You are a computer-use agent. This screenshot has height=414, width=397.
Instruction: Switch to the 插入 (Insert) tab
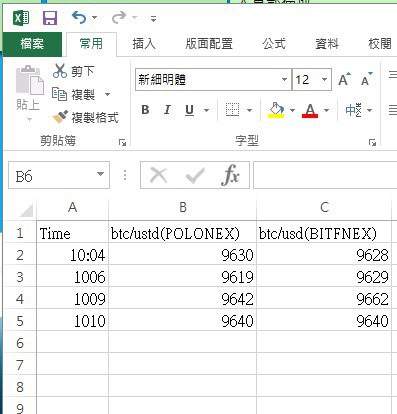(144, 44)
